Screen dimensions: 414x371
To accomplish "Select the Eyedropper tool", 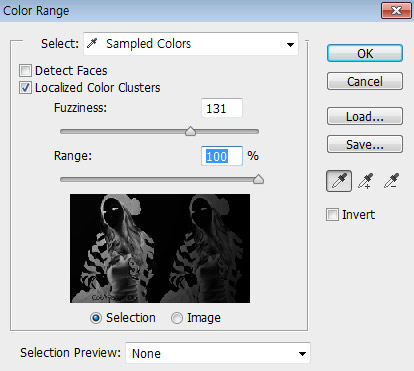I will point(339,181).
